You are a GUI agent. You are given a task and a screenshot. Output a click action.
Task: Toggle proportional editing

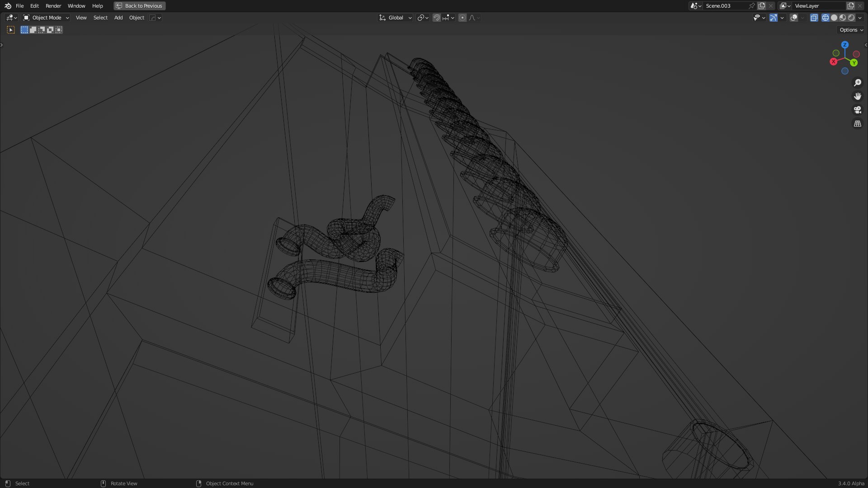462,18
